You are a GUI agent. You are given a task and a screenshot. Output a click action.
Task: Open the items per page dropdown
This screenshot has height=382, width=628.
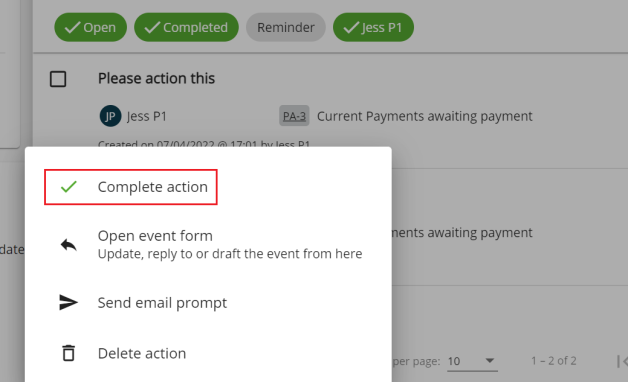click(x=472, y=361)
